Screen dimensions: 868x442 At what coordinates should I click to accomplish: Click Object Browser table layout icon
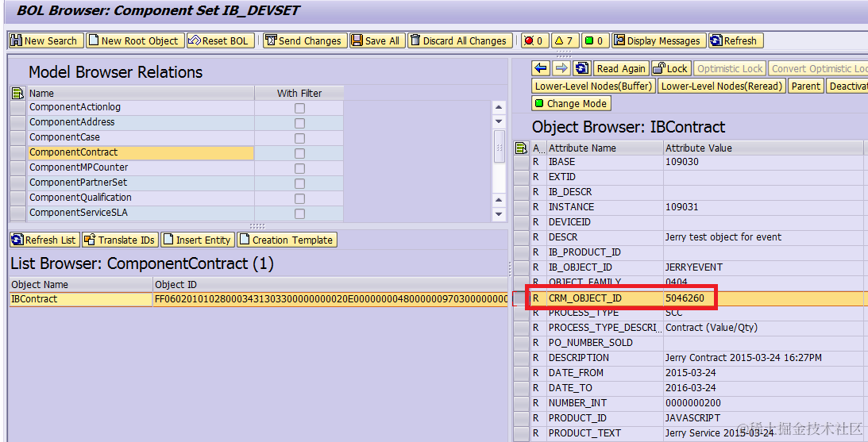[x=521, y=148]
